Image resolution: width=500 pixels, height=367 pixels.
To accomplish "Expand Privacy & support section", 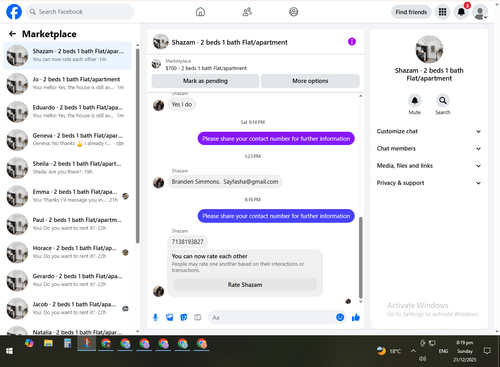I will (429, 183).
